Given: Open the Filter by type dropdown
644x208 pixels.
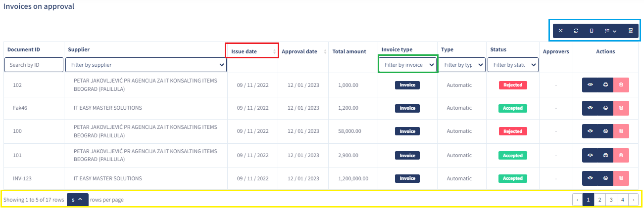Looking at the screenshot, I should [x=462, y=65].
